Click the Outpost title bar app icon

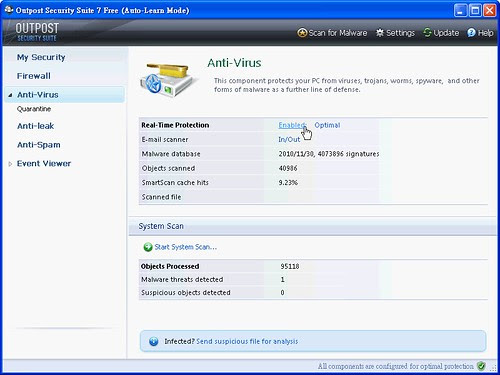(x=9, y=10)
